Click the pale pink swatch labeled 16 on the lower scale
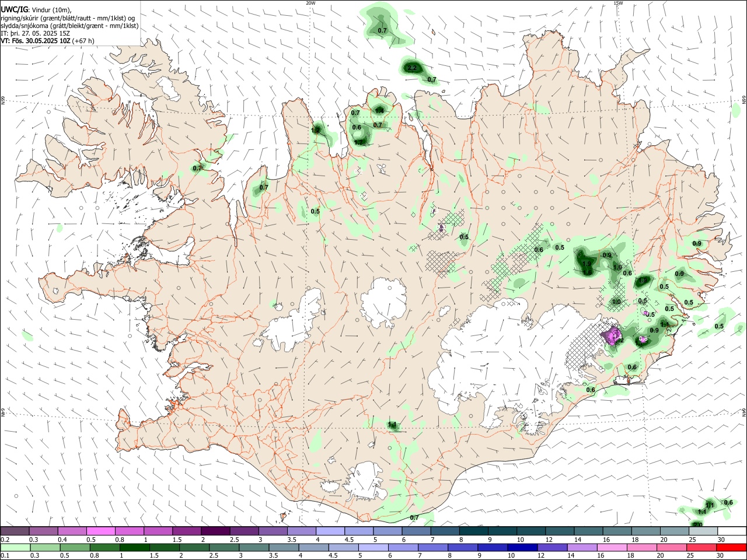The height and width of the screenshot is (560, 747). click(610, 547)
